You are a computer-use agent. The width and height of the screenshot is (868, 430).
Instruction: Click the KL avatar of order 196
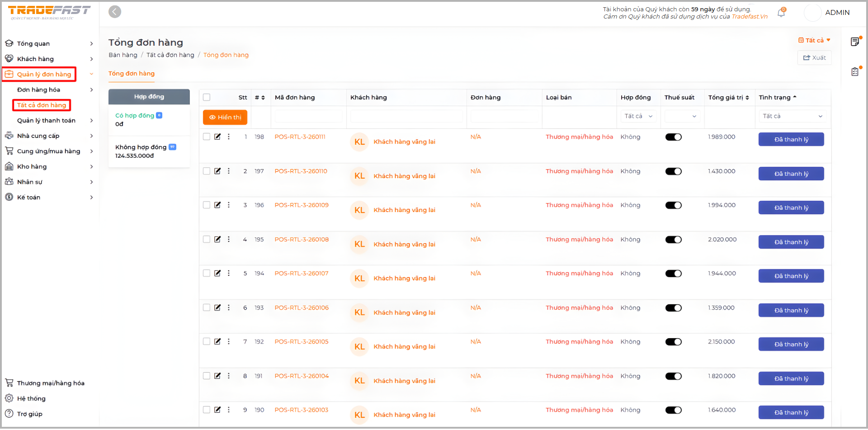pyautogui.click(x=359, y=210)
